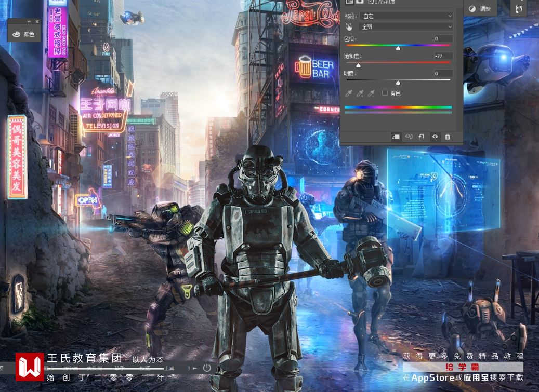Select the first eyedropper tool
539x392 pixels.
[x=349, y=93]
